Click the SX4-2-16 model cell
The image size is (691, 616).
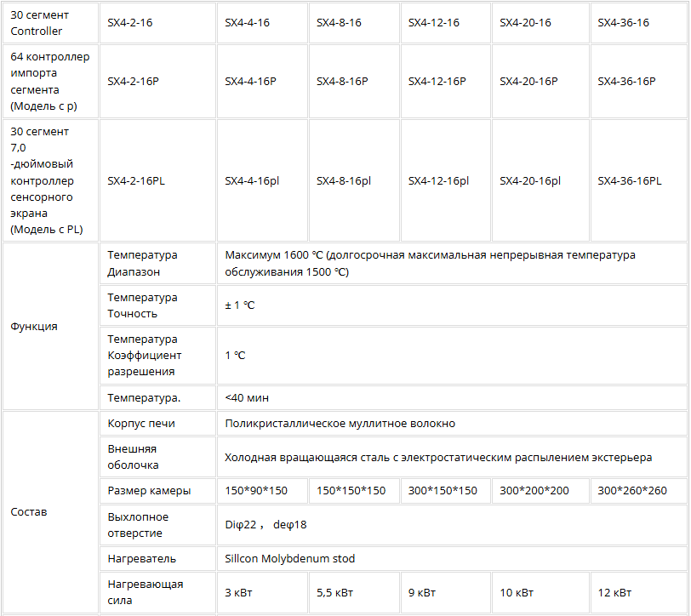[130, 23]
